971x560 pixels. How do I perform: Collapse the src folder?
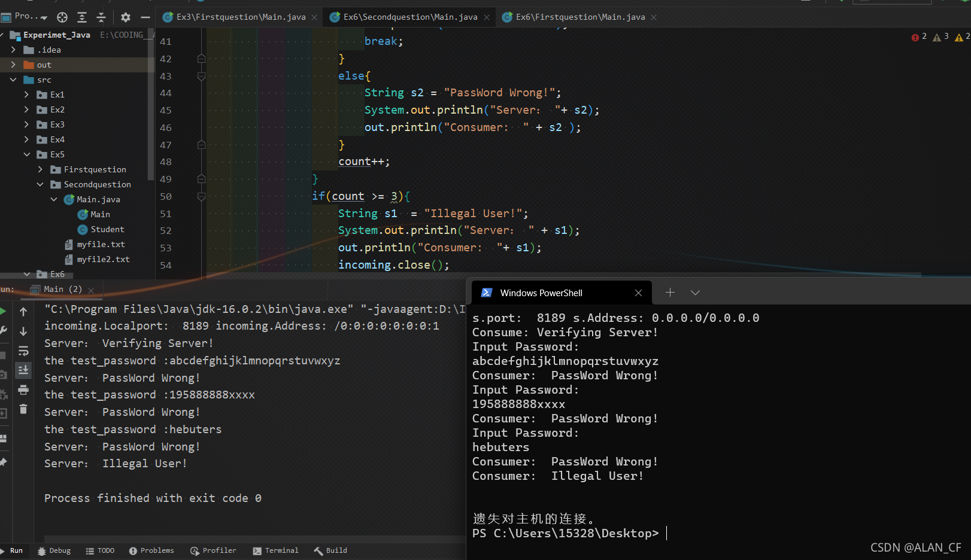click(13, 80)
